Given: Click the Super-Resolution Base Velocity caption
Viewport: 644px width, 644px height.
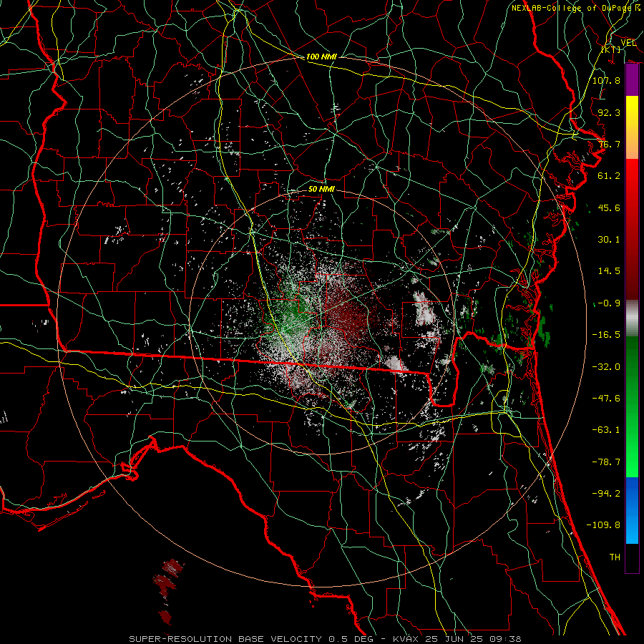Looking at the screenshot, I should 325,639.
